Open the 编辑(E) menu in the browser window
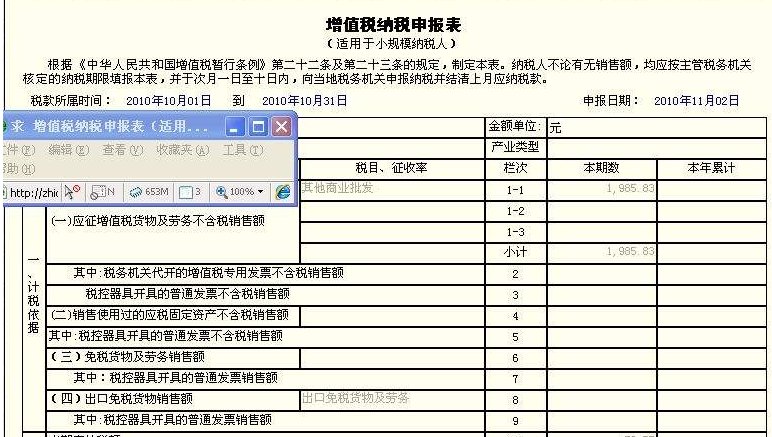 pos(68,150)
